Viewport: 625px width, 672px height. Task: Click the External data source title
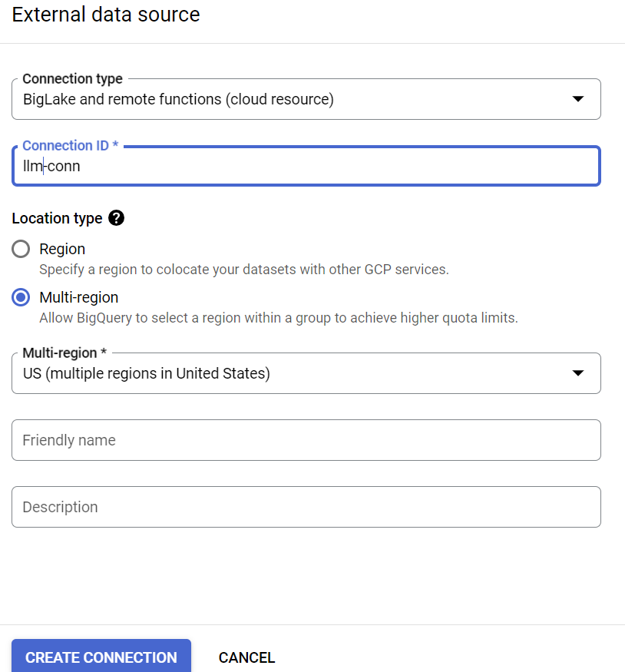[x=105, y=15]
